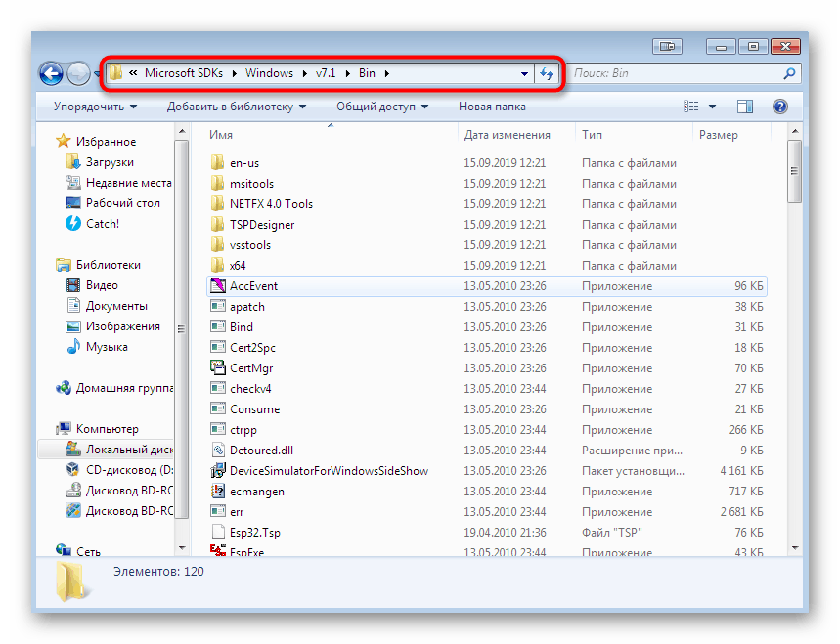Click the switch to compact mode title bar button
This screenshot has width=840, height=644.
point(667,47)
